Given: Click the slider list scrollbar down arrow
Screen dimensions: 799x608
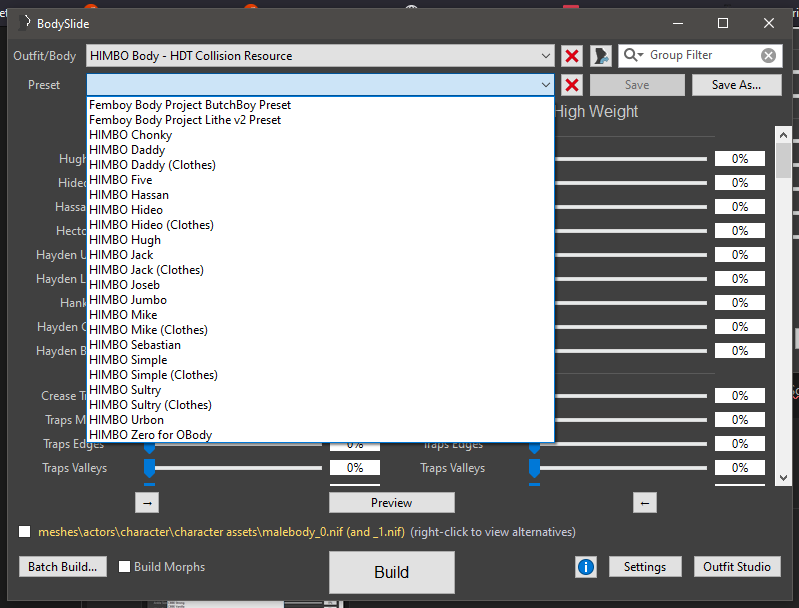Looking at the screenshot, I should point(784,478).
